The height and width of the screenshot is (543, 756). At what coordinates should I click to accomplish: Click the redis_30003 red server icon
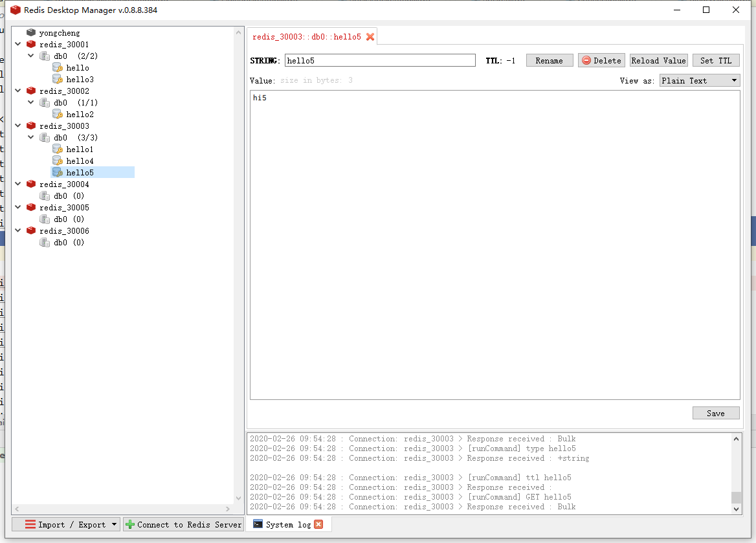coord(31,126)
